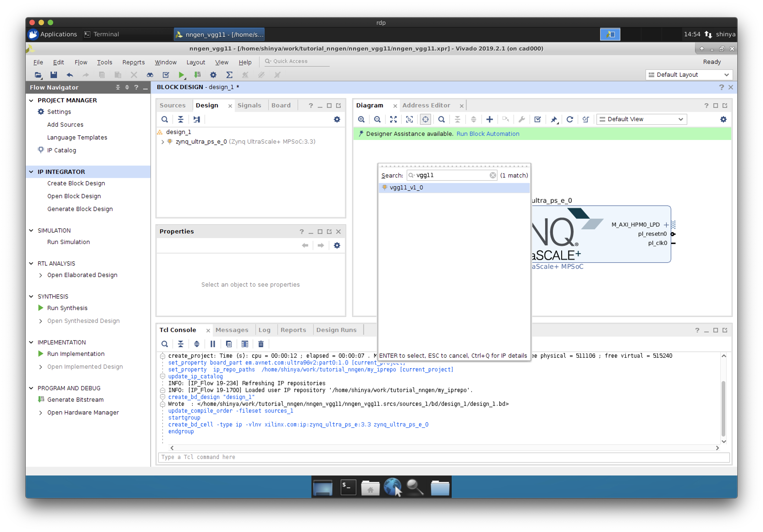Image resolution: width=763 pixels, height=532 pixels.
Task: Click trash icon to clear Tcl Console
Action: (261, 344)
